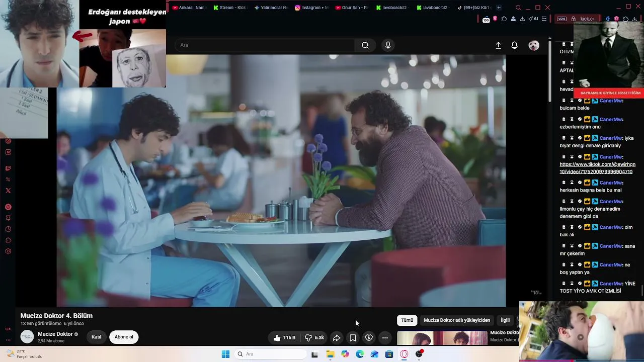644x362 pixels.
Task: Switch to the (99+)biz Kürt TikTok tab
Action: coord(474,8)
